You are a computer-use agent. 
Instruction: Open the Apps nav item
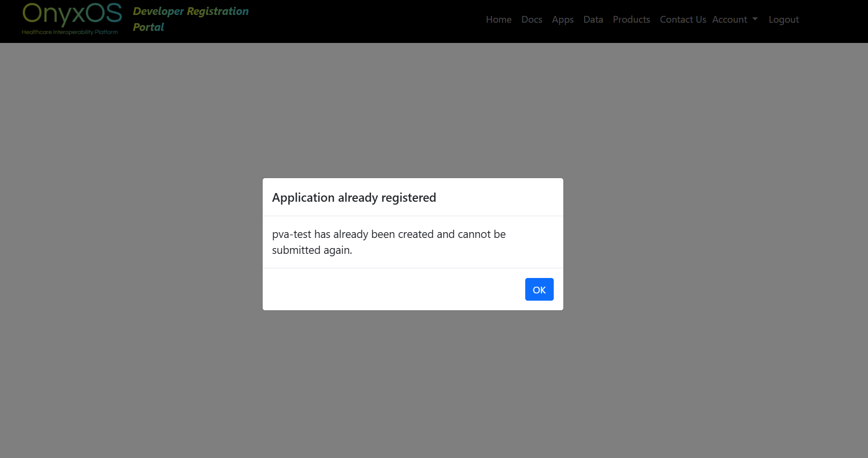(563, 19)
